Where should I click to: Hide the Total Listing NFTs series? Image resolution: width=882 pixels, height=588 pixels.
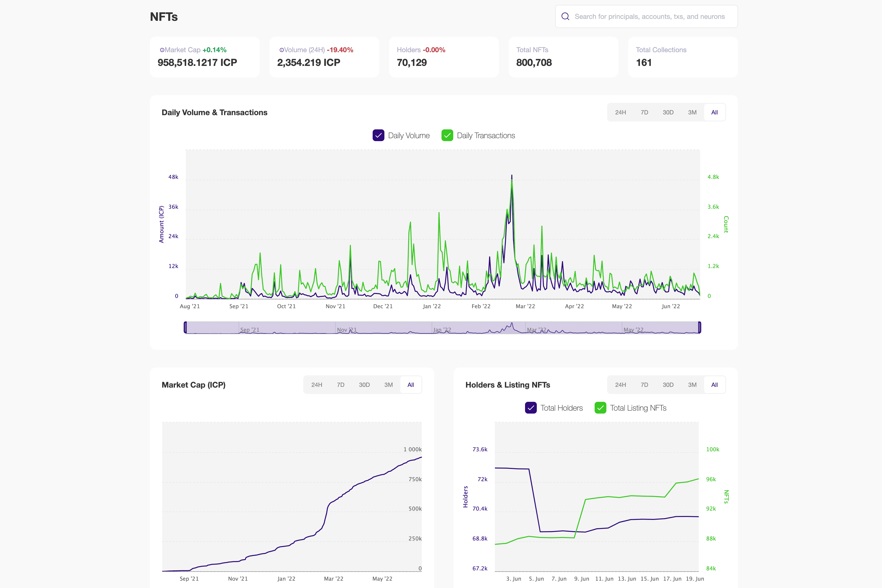tap(600, 408)
